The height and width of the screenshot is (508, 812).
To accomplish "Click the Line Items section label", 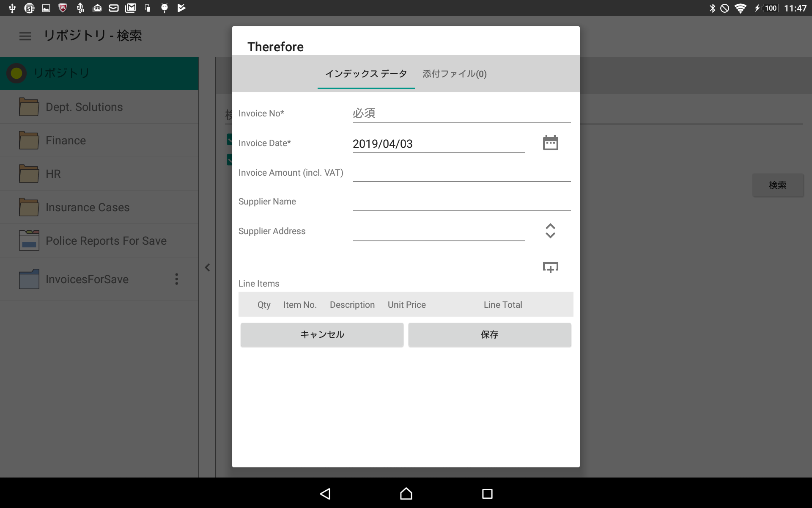I will (x=259, y=284).
